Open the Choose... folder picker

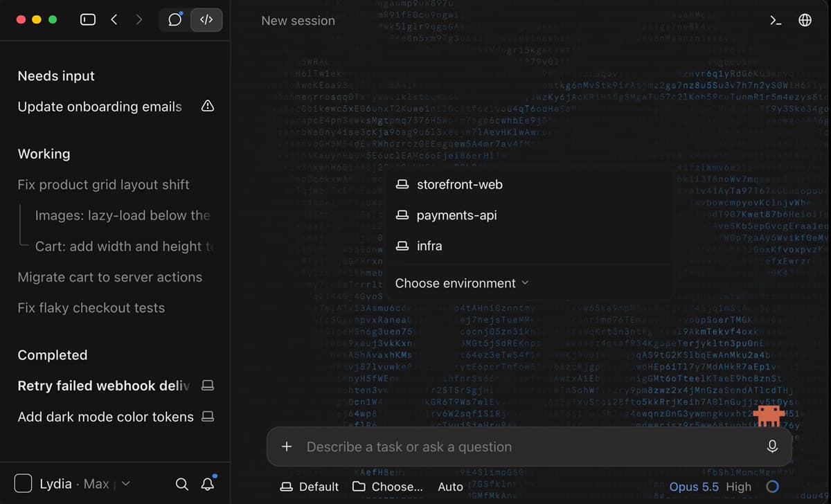point(388,487)
